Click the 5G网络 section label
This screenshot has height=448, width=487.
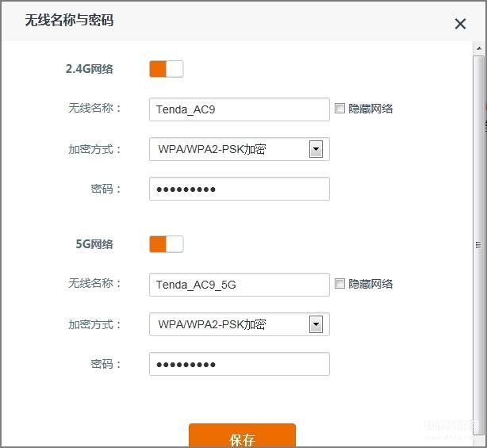pos(94,244)
